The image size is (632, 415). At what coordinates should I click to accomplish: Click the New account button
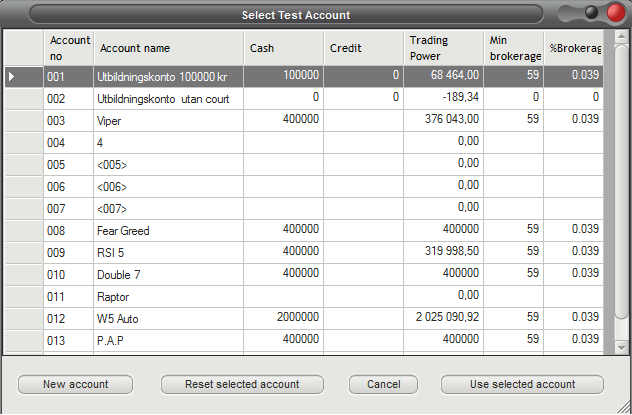tap(75, 384)
